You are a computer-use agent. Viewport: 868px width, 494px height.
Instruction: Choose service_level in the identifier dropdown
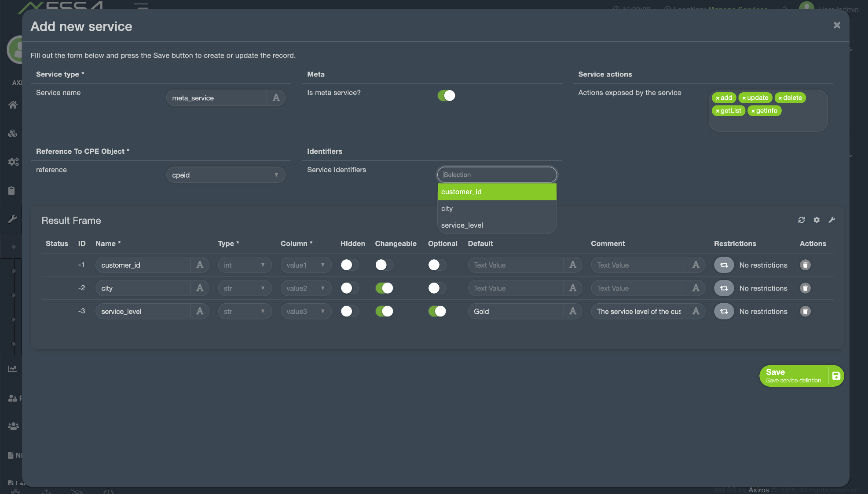point(462,225)
